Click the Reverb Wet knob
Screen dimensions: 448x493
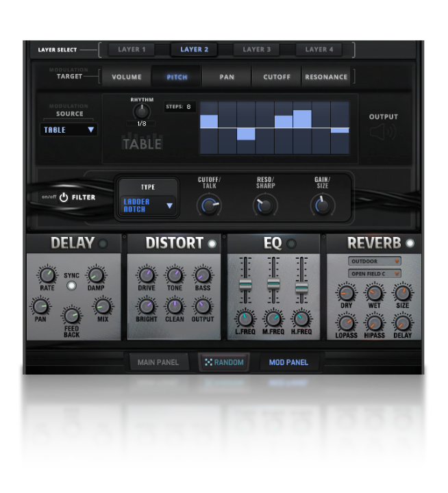pyautogui.click(x=374, y=293)
